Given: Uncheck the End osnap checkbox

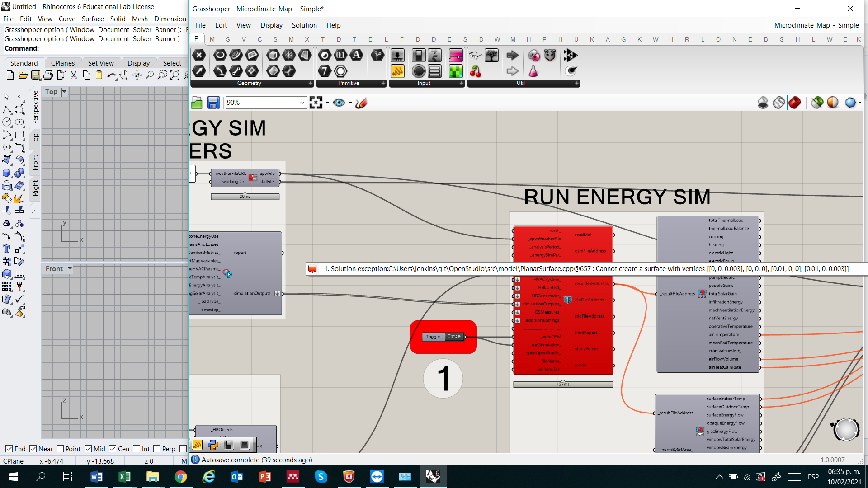Looking at the screenshot, I should click(9, 449).
